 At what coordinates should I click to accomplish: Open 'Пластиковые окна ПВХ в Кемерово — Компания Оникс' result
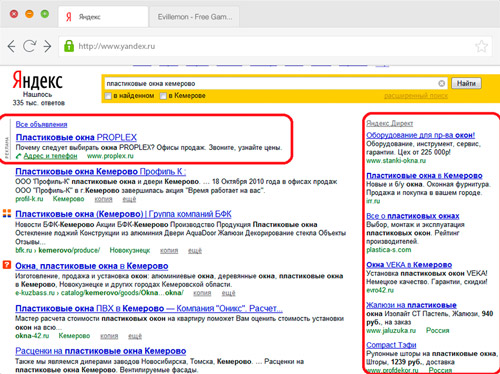(x=149, y=309)
